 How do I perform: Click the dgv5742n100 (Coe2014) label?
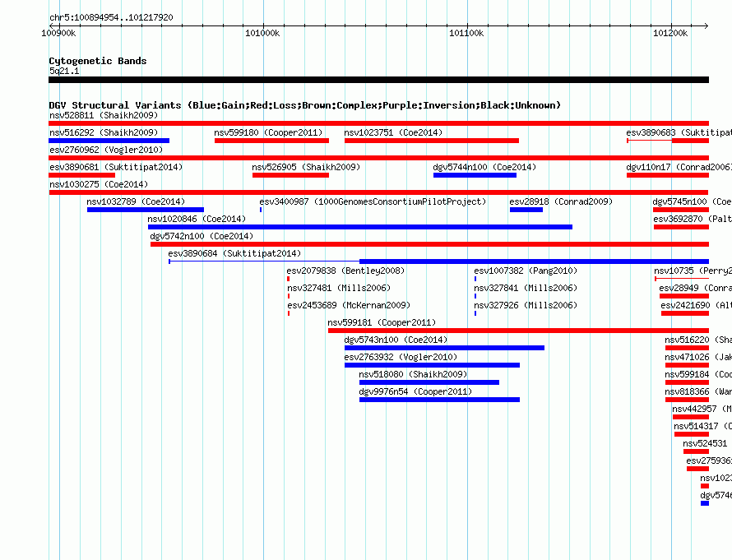coord(202,236)
